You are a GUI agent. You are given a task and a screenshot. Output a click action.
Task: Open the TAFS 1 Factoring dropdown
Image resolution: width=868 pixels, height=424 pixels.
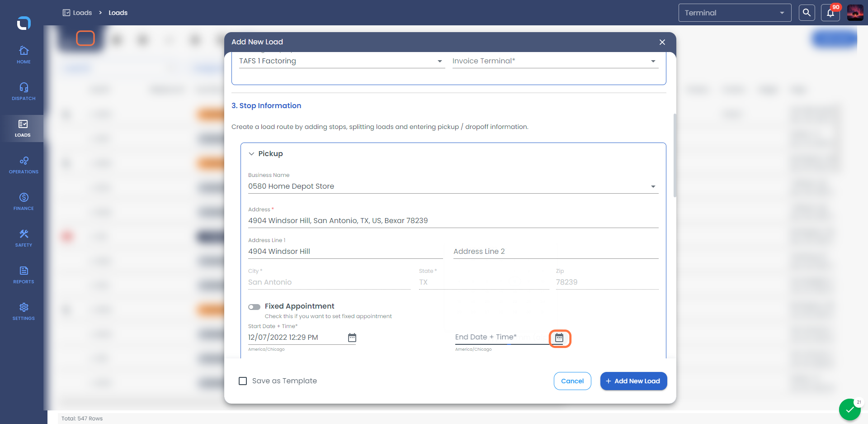[342, 61]
